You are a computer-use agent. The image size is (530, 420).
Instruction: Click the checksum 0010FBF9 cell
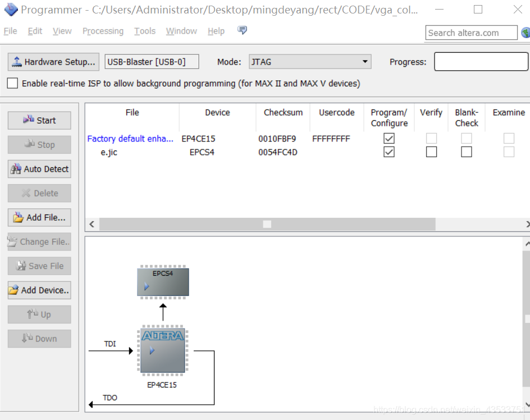(277, 139)
